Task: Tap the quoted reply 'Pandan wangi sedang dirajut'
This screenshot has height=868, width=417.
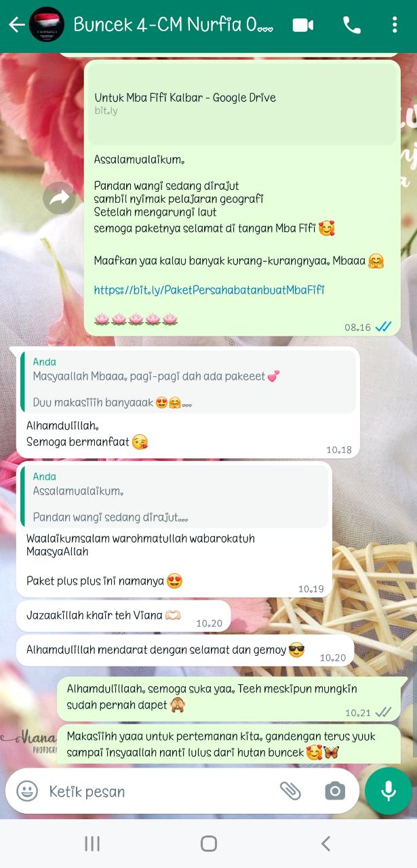Action: (x=173, y=496)
